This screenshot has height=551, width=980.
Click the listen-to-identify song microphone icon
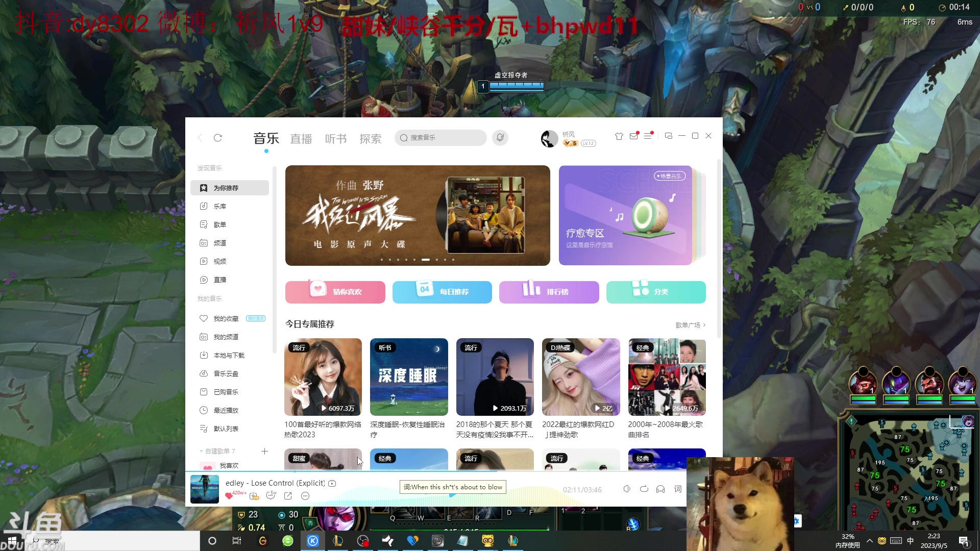[x=500, y=138]
